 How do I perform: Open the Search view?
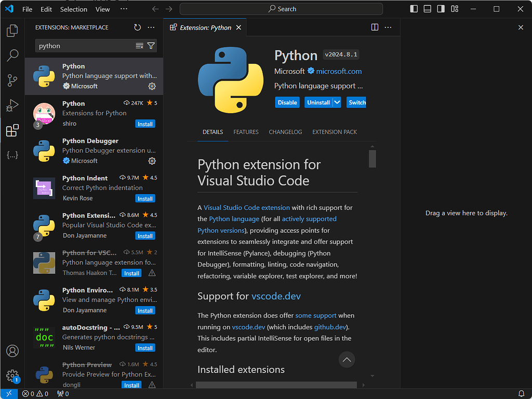[12, 56]
